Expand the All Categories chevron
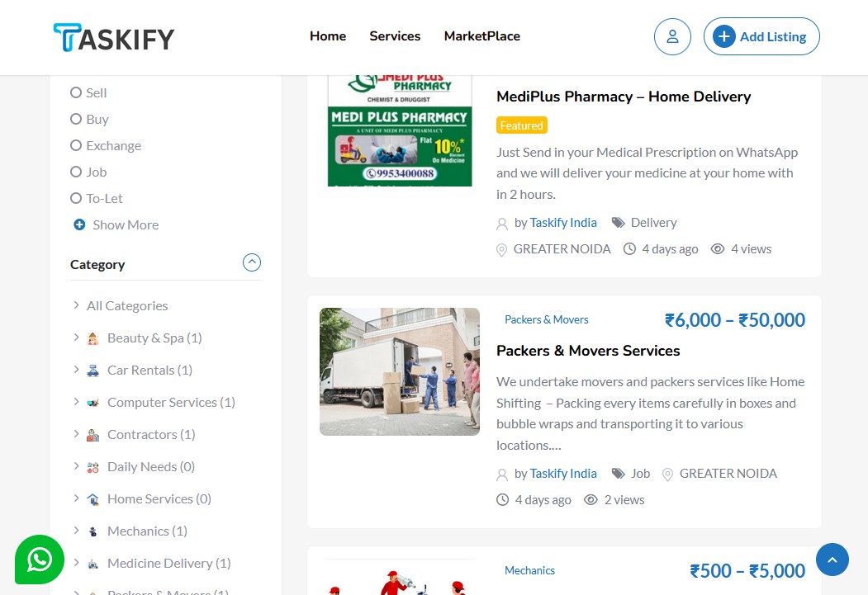868x595 pixels. (76, 305)
